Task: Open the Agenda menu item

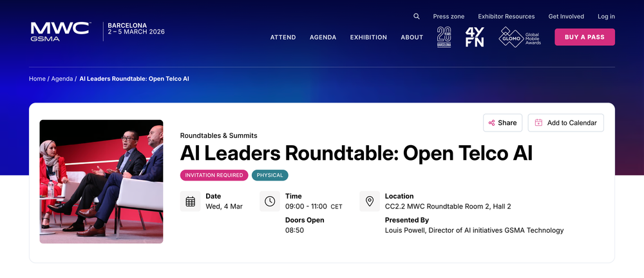Action: pyautogui.click(x=323, y=37)
